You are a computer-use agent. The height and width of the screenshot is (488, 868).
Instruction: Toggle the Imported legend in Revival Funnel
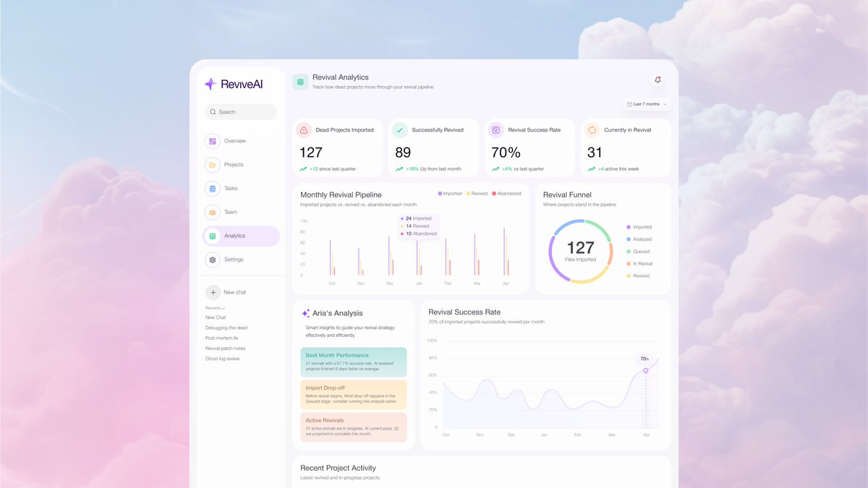pyautogui.click(x=639, y=227)
